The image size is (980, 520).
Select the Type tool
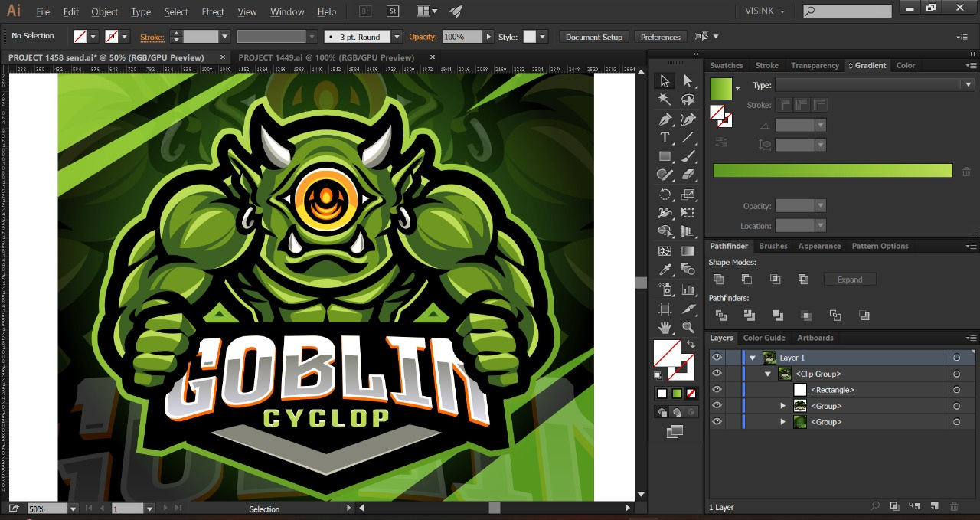pyautogui.click(x=665, y=138)
